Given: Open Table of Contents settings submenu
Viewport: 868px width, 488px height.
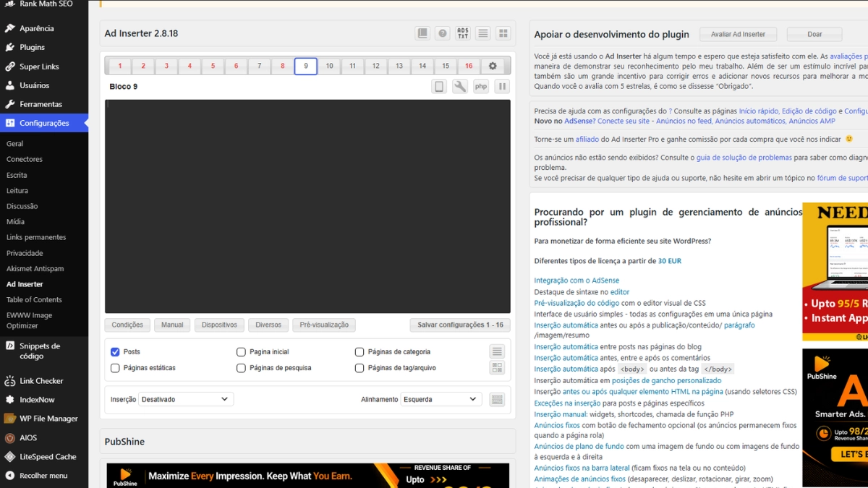Looking at the screenshot, I should coord(34,299).
